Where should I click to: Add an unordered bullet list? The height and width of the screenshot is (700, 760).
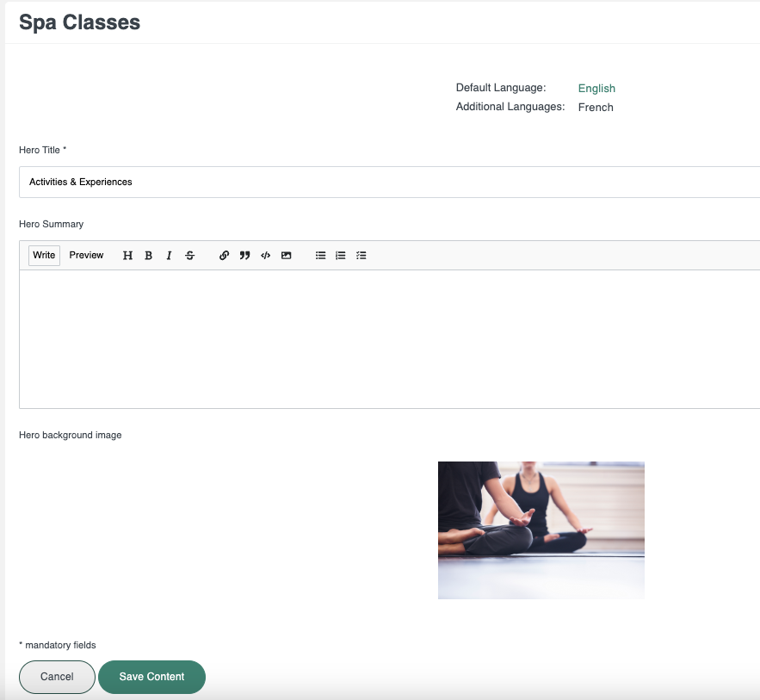coord(320,256)
